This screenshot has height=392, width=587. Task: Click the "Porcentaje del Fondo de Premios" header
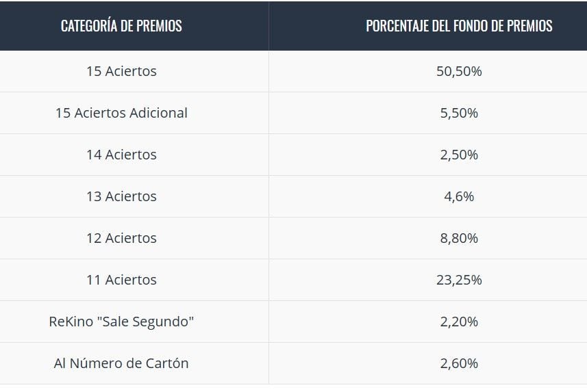click(x=459, y=26)
